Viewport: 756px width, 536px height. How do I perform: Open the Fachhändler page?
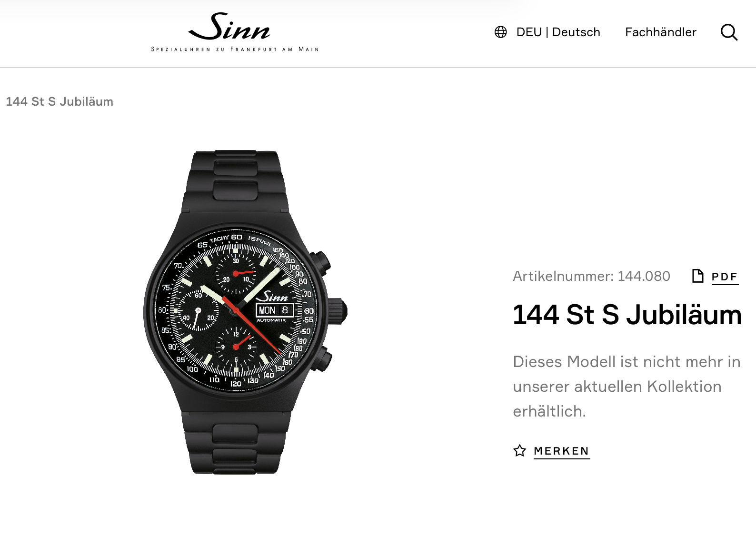[660, 32]
